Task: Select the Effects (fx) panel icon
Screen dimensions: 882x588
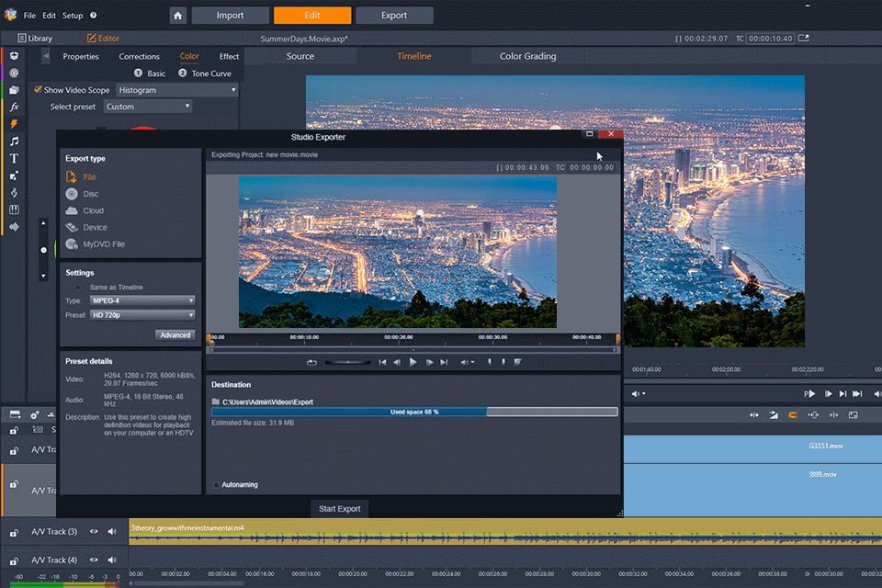Action: pos(14,107)
